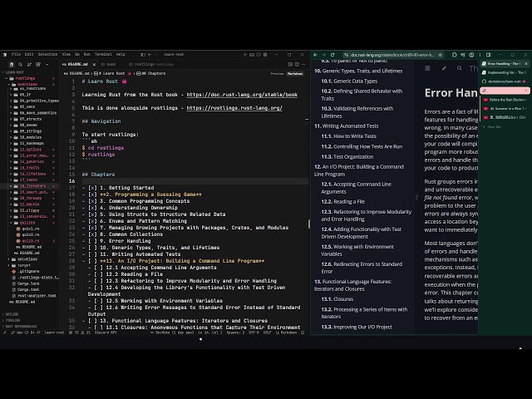Open the Extensions view icon
532x399 pixels.
(38, 65)
